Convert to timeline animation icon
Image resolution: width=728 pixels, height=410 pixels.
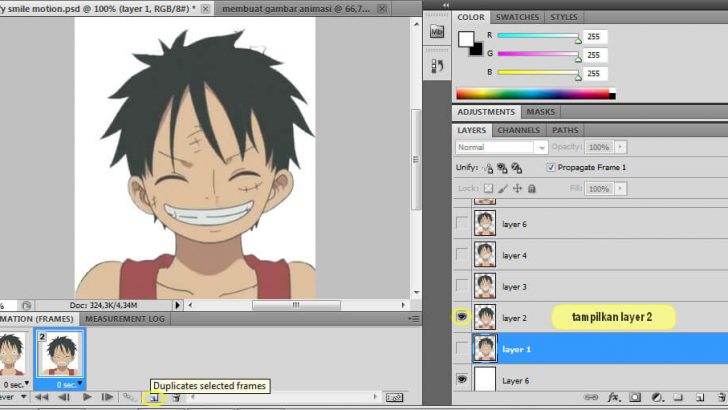(x=394, y=397)
